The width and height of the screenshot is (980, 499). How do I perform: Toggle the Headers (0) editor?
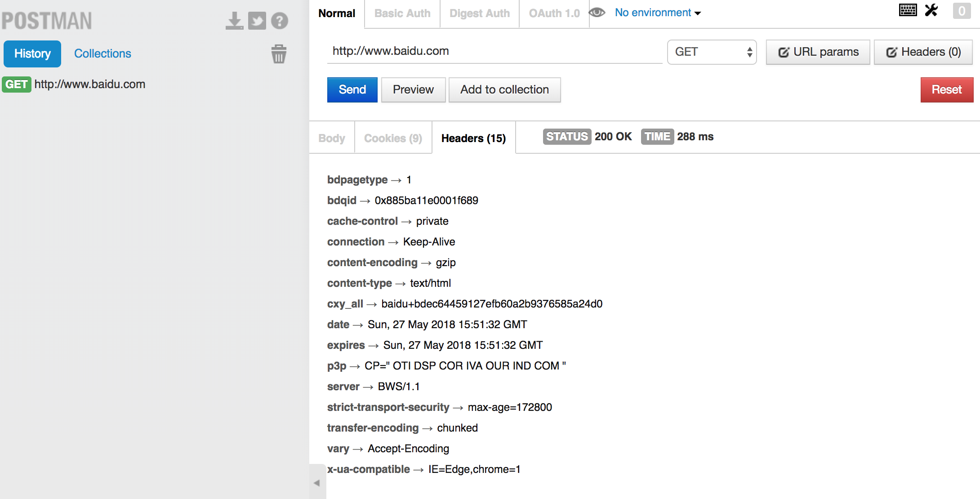(x=923, y=52)
